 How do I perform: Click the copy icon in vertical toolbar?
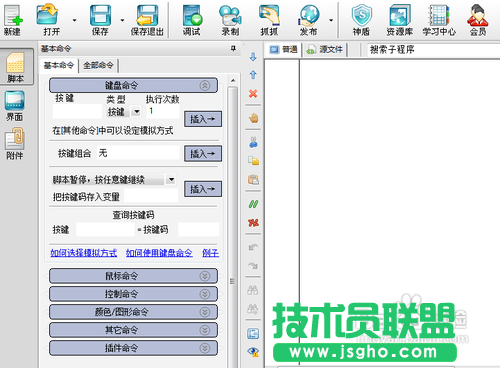click(x=253, y=161)
